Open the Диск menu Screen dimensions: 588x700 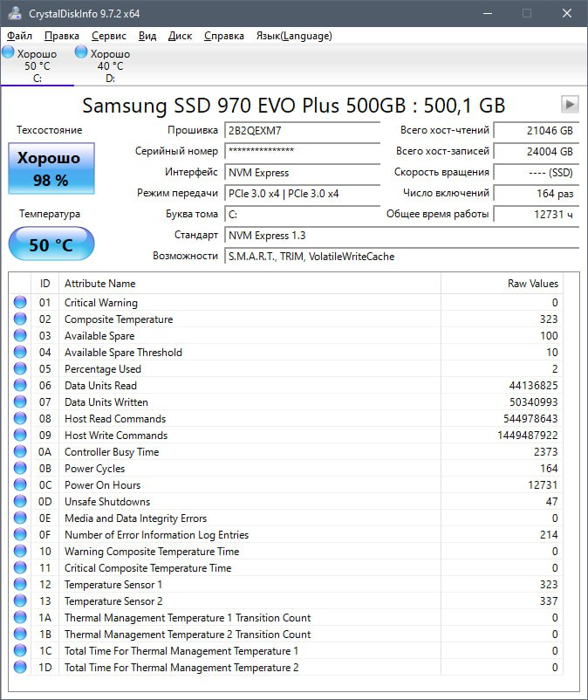180,36
